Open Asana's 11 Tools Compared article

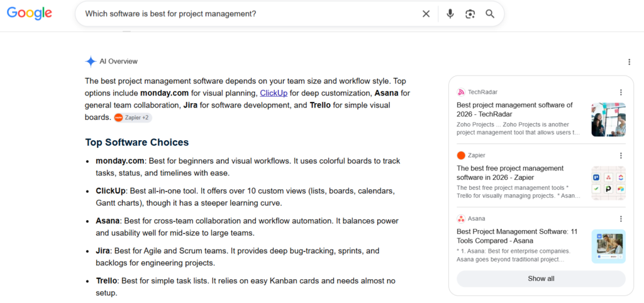517,236
